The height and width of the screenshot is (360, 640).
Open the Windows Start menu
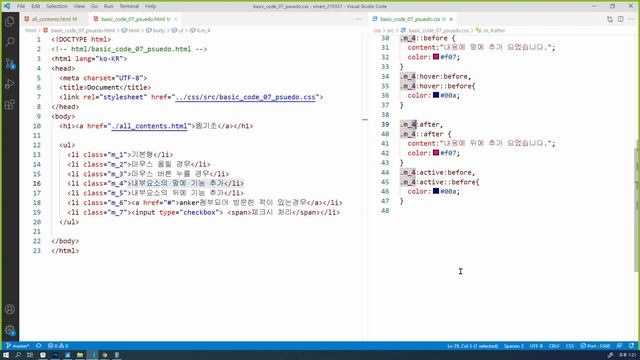point(6,355)
